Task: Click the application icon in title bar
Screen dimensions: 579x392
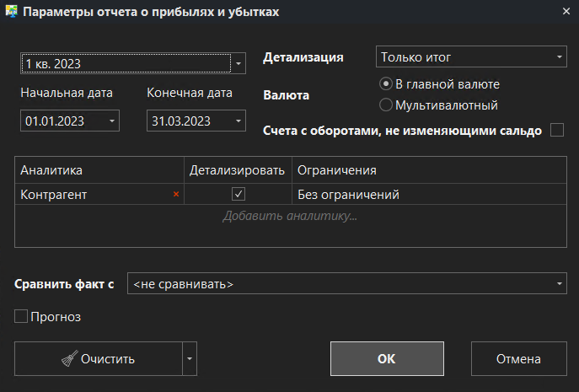Action: click(x=11, y=12)
